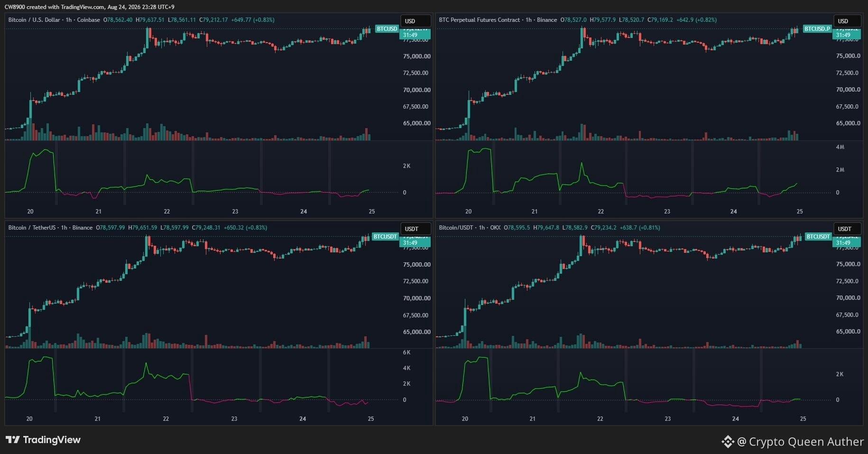Viewport: 868px width, 454px height.
Task: Click date 22 on the Coinbase chart time axis
Action: point(166,212)
